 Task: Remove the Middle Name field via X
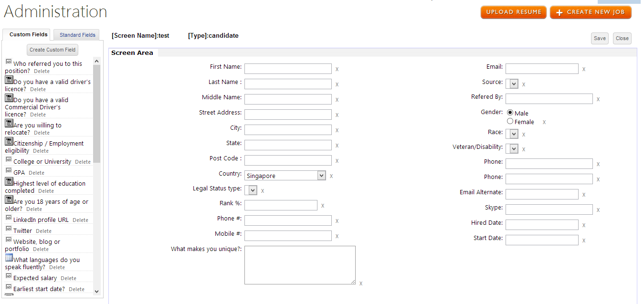[337, 100]
